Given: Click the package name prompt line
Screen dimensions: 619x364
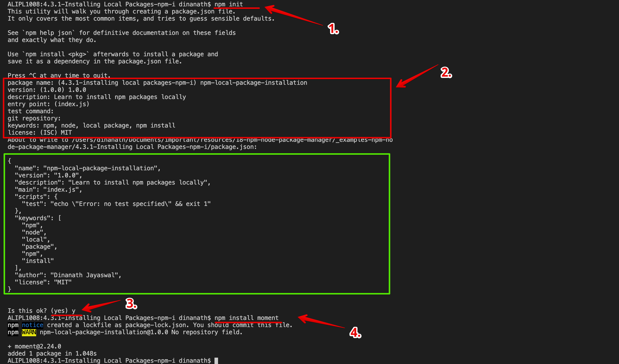Looking at the screenshot, I should (157, 83).
